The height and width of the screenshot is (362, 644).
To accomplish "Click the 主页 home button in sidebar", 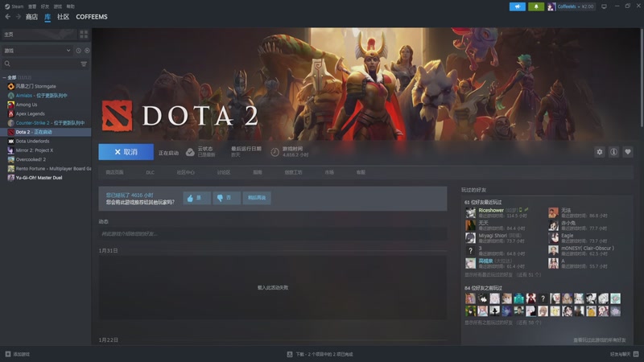I will (x=39, y=35).
